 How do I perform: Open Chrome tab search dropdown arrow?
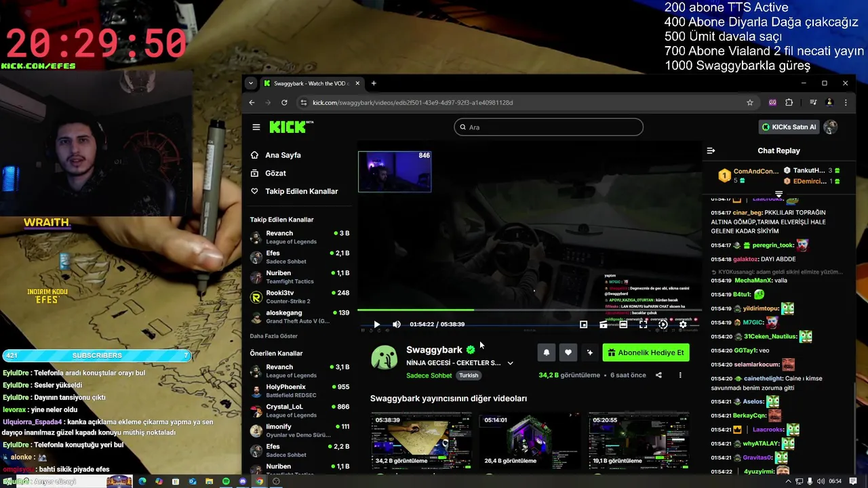pos(251,83)
